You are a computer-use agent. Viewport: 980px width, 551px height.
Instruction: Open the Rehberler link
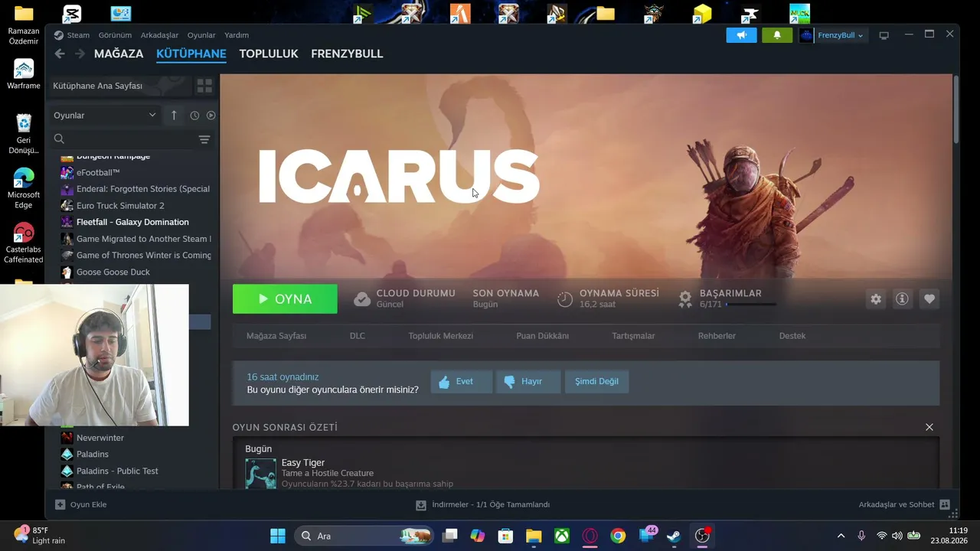pyautogui.click(x=717, y=336)
